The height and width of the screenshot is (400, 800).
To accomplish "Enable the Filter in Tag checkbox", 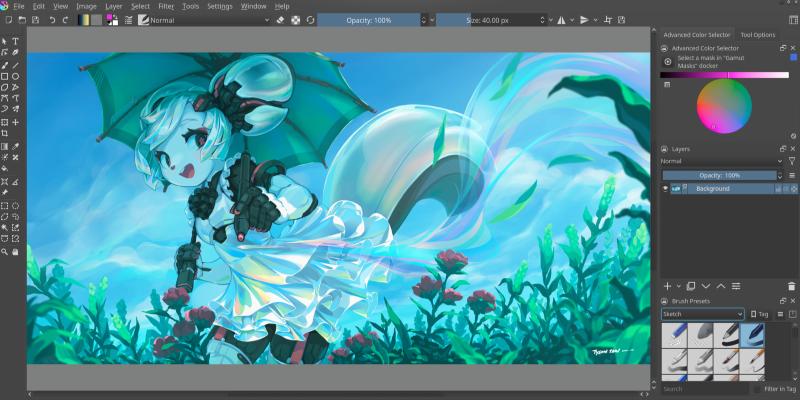I will tap(757, 389).
